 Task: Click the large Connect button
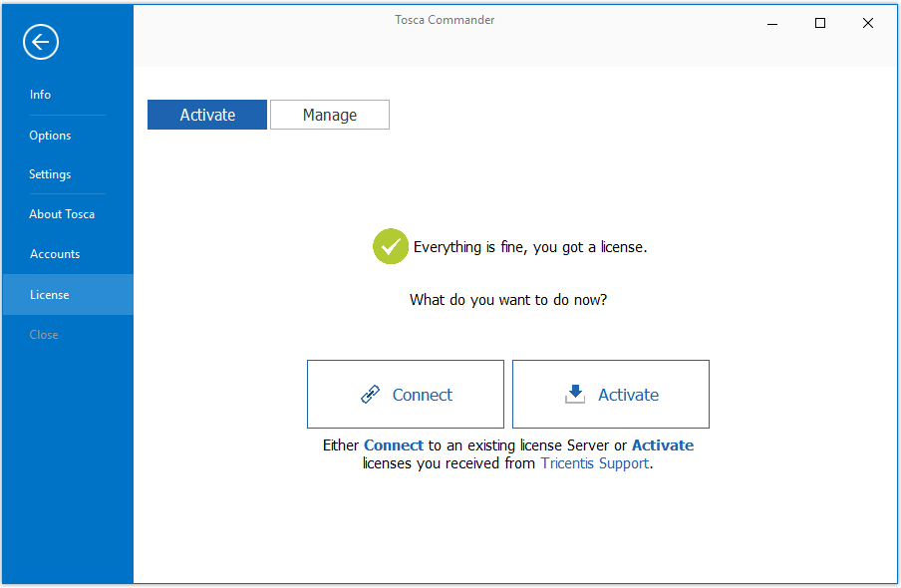[x=406, y=395]
